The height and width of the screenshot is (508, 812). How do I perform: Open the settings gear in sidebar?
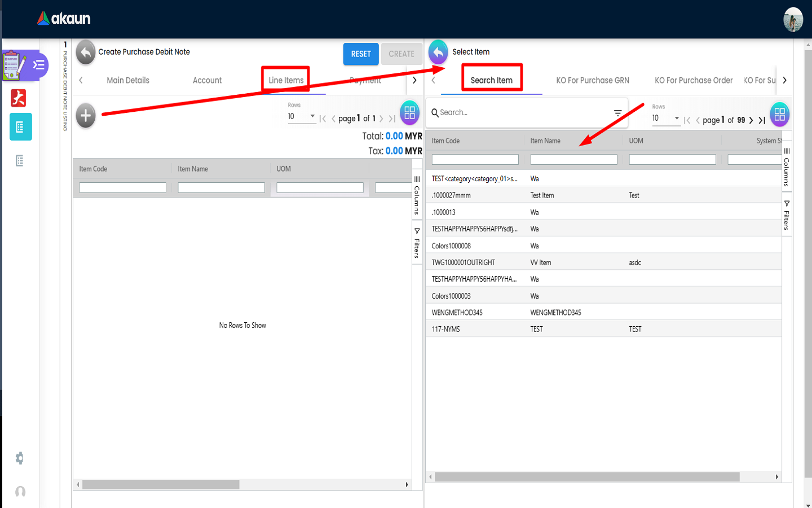click(20, 458)
